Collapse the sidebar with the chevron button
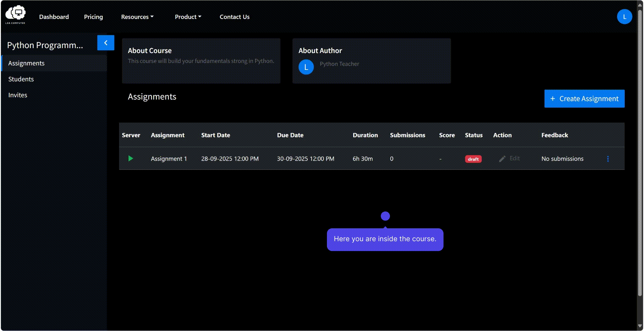 (106, 43)
